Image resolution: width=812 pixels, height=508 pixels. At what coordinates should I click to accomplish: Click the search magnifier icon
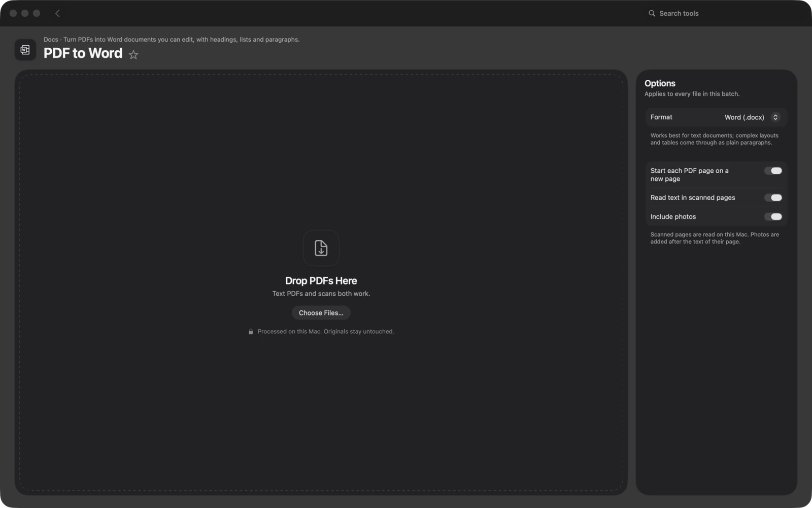coord(652,13)
